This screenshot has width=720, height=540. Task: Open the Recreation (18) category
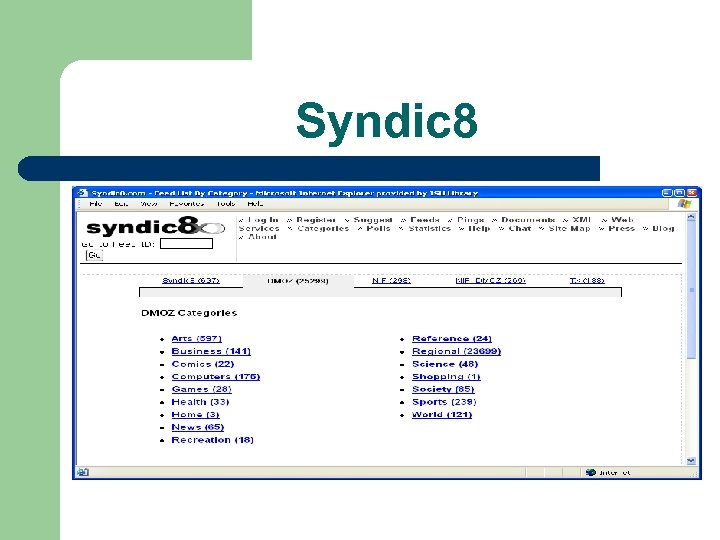tap(213, 439)
